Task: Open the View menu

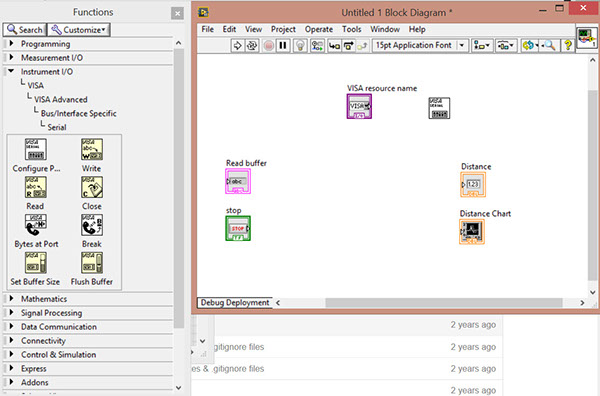Action: point(253,29)
